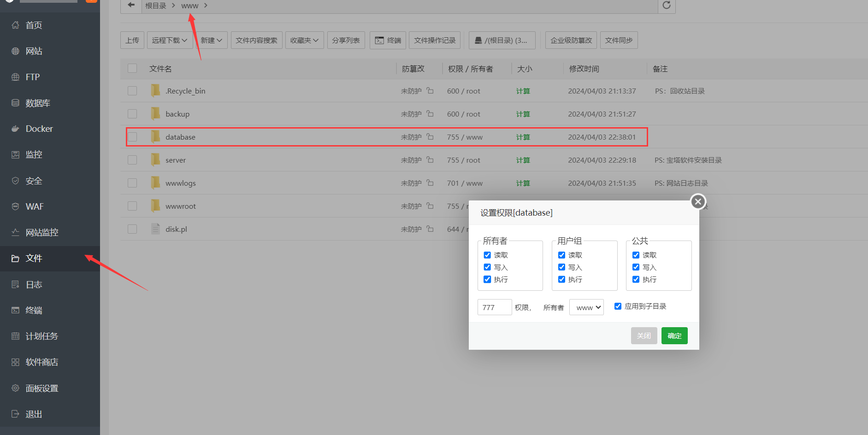
Task: Toggle apply to subdirectories checkbox
Action: [x=618, y=306]
